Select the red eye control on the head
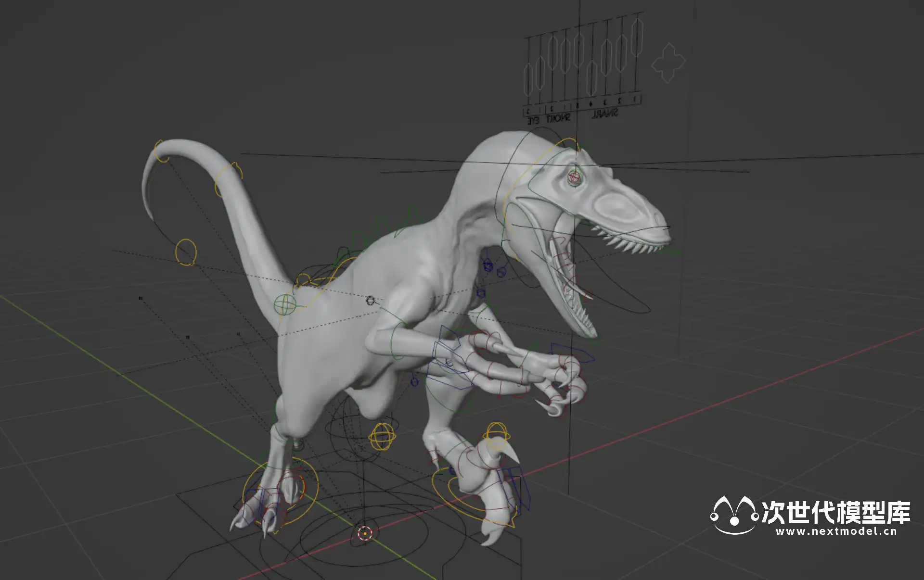924x580 pixels. click(574, 177)
